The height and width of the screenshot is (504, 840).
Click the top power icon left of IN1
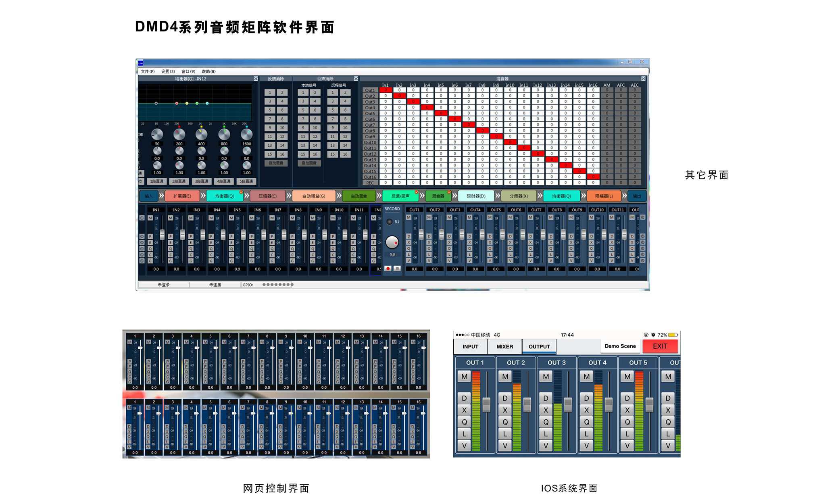[142, 218]
